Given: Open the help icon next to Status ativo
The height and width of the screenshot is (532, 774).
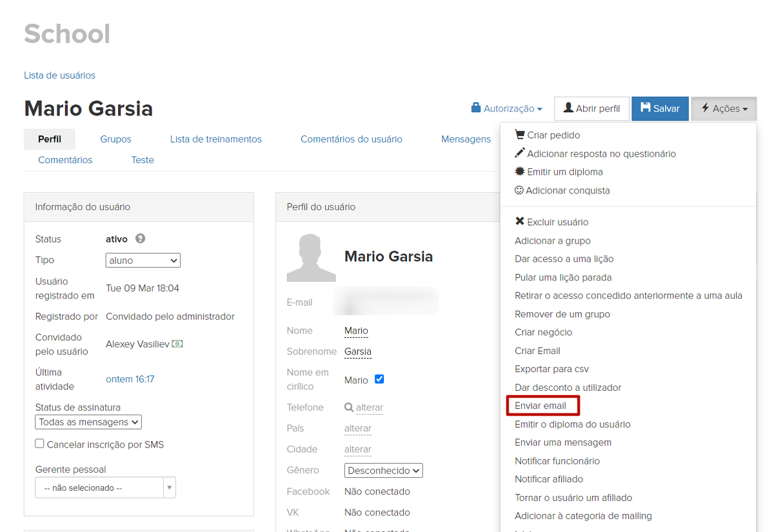Looking at the screenshot, I should 139,239.
